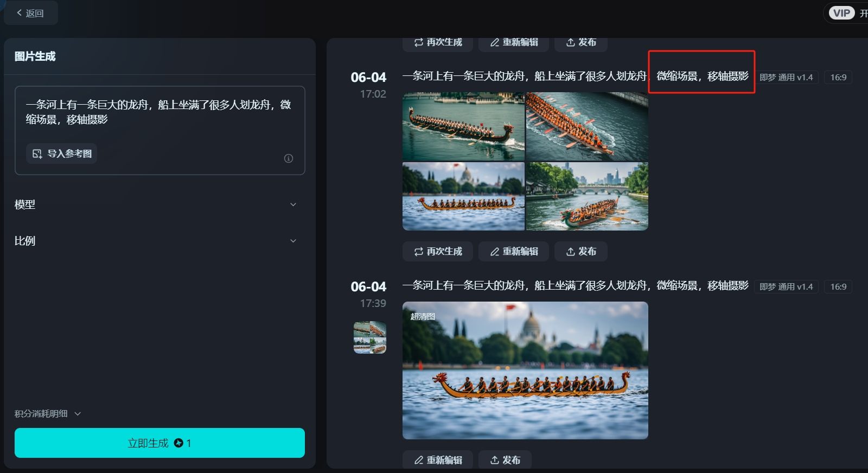Click the 即梦 通用 v1.4 tag at 17:02
Image resolution: width=868 pixels, height=473 pixels.
786,77
